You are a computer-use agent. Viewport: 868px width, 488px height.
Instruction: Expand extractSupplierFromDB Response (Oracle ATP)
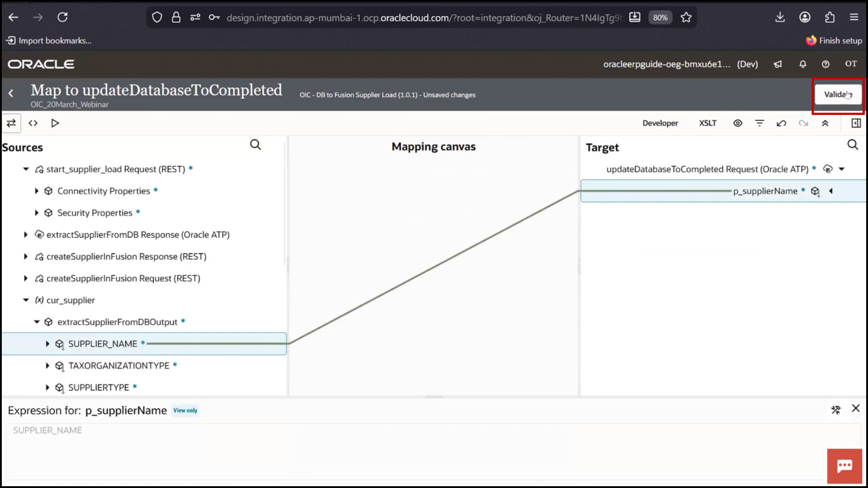click(x=26, y=235)
